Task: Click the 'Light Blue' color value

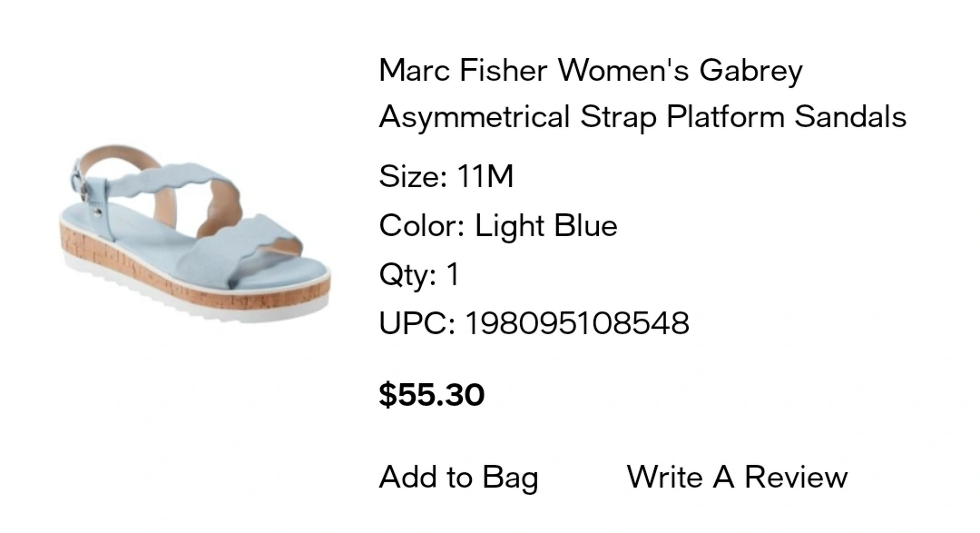Action: pyautogui.click(x=546, y=225)
